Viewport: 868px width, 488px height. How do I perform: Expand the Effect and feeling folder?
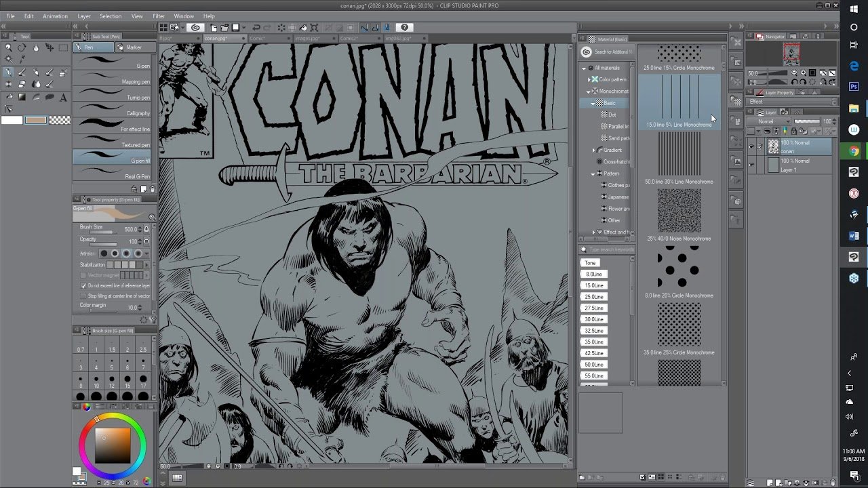593,232
